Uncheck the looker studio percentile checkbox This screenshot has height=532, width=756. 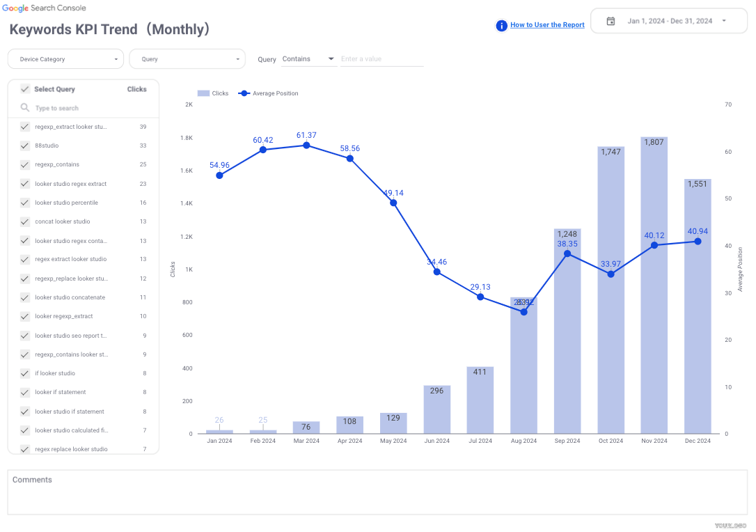tap(25, 203)
